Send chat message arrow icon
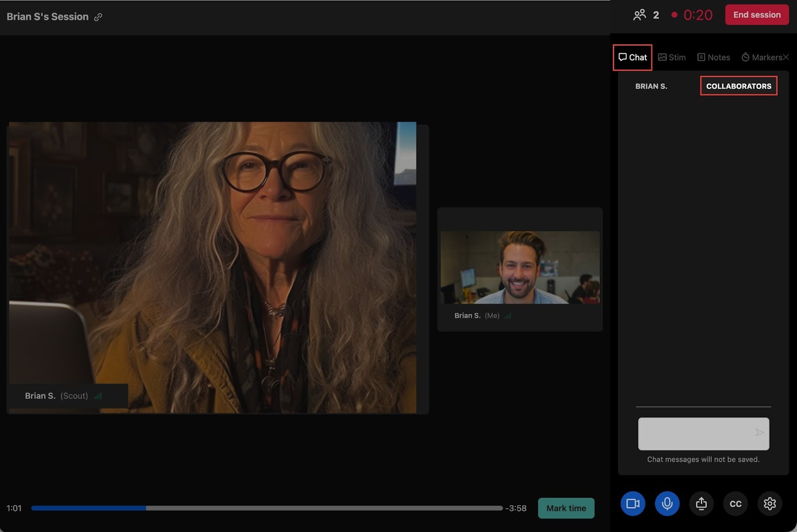Viewport: 797px width, 532px height. (759, 433)
